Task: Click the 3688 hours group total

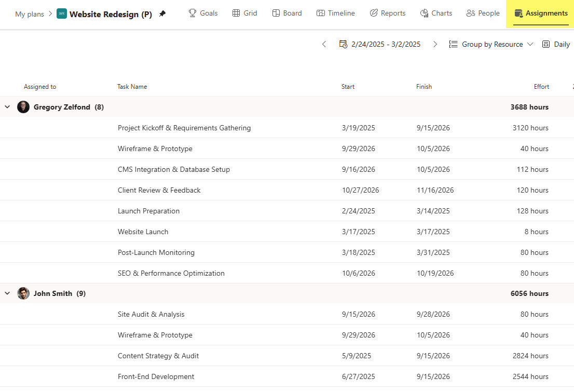Action: tap(529, 107)
